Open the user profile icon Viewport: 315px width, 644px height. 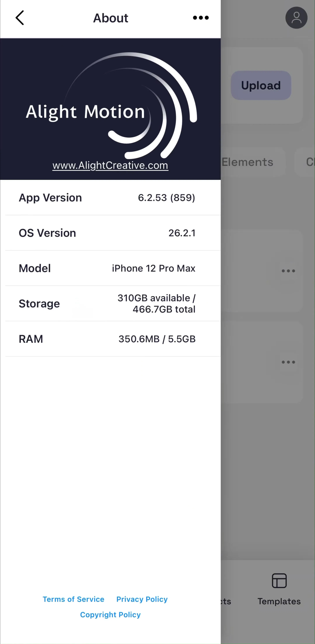pyautogui.click(x=296, y=18)
